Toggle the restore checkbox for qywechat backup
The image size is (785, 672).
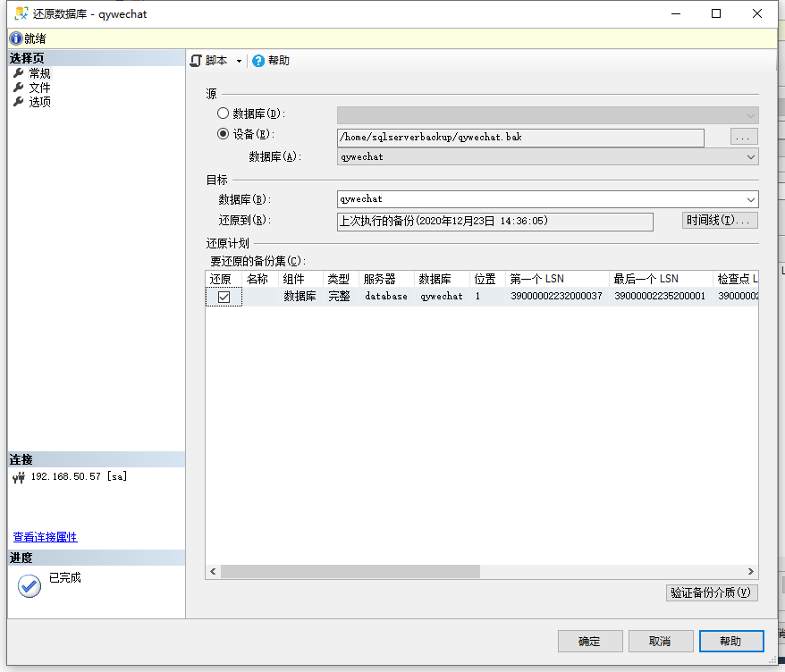tap(224, 297)
